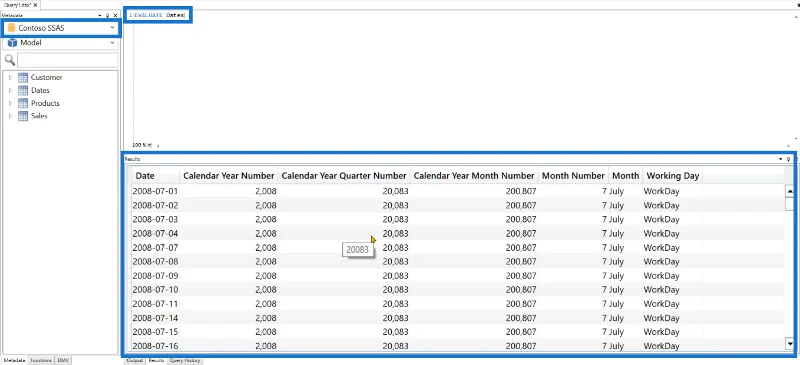The width and height of the screenshot is (800, 365).
Task: Click the Date column header
Action: 156,176
